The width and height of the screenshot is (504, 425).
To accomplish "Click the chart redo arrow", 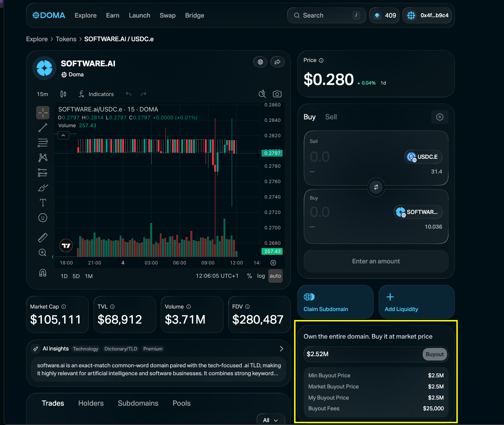I will coord(144,94).
